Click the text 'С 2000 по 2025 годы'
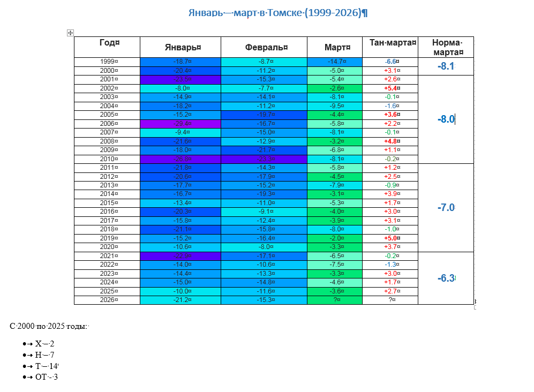 pos(49,326)
